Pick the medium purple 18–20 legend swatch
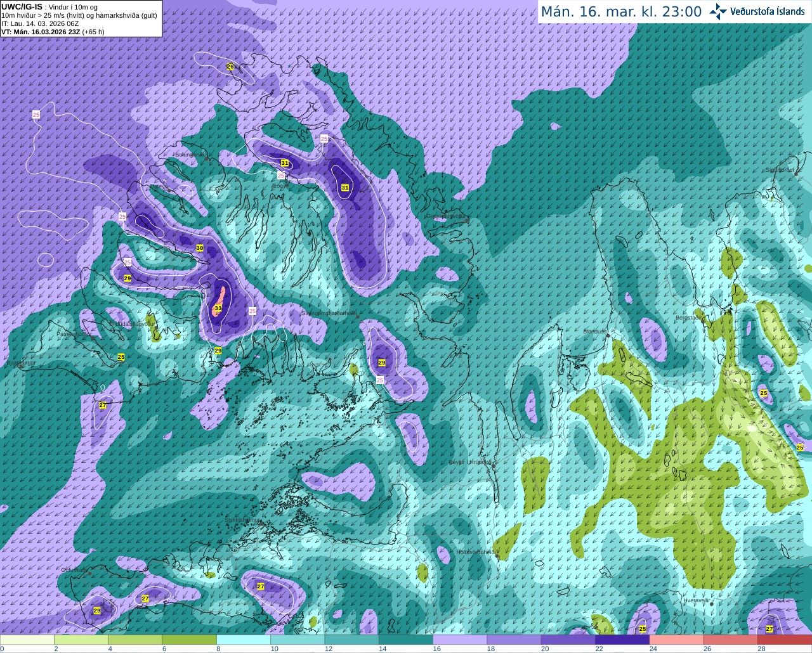This screenshot has height=653, width=812. [514, 640]
